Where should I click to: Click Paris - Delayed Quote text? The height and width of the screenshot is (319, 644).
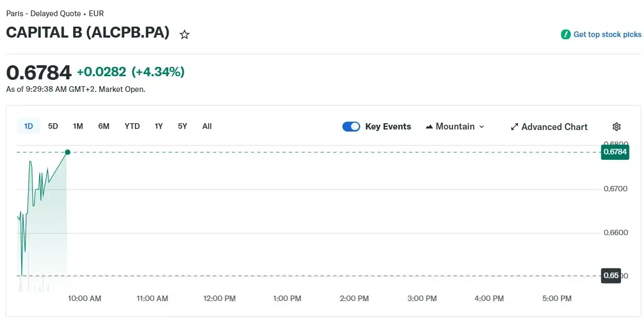pyautogui.click(x=43, y=14)
